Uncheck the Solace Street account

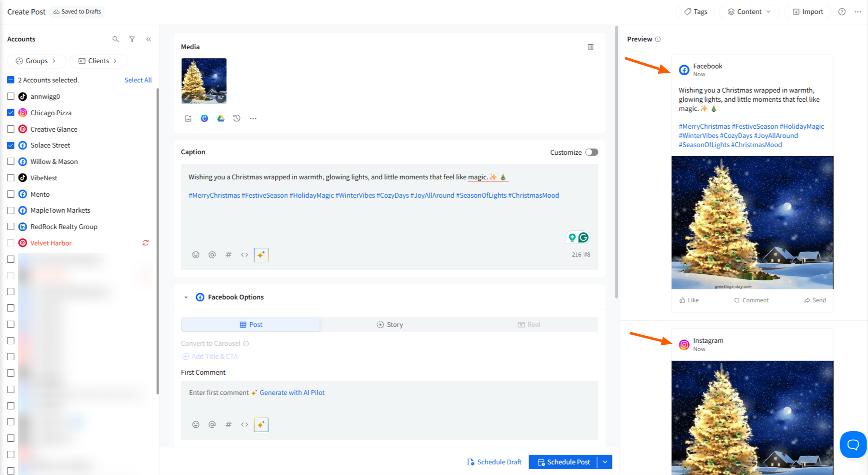coord(11,145)
